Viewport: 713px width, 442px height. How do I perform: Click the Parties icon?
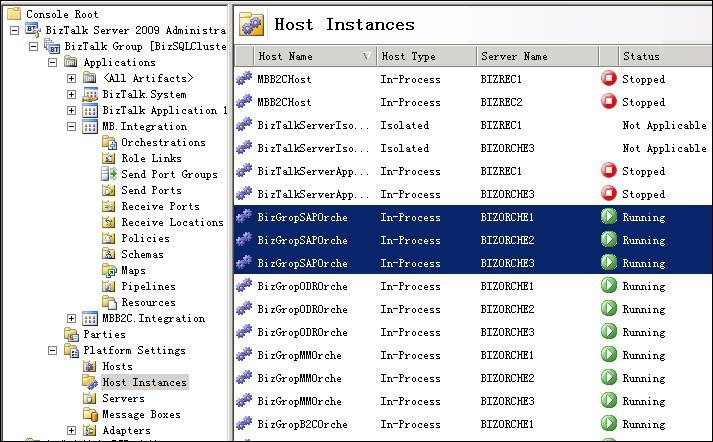tap(71, 335)
